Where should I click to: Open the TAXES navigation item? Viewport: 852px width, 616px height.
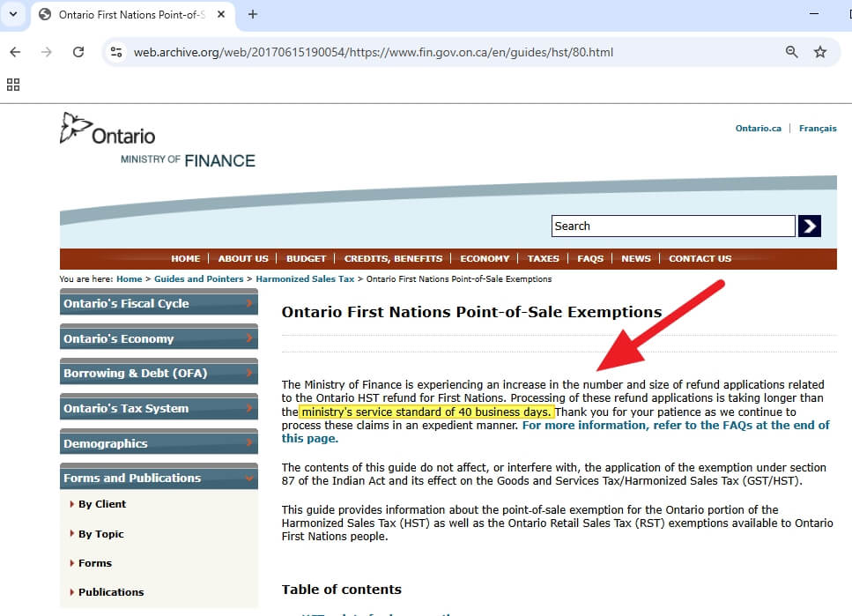click(543, 259)
